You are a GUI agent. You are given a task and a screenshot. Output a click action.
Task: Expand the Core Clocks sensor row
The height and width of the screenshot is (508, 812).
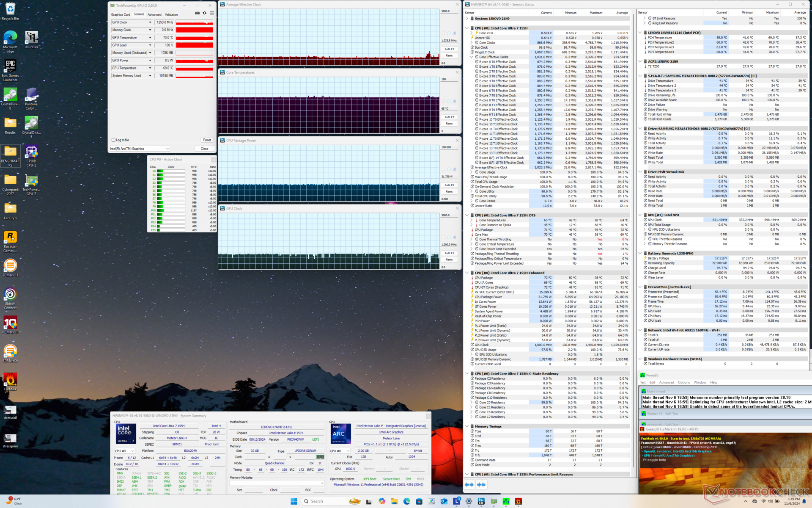[472, 42]
